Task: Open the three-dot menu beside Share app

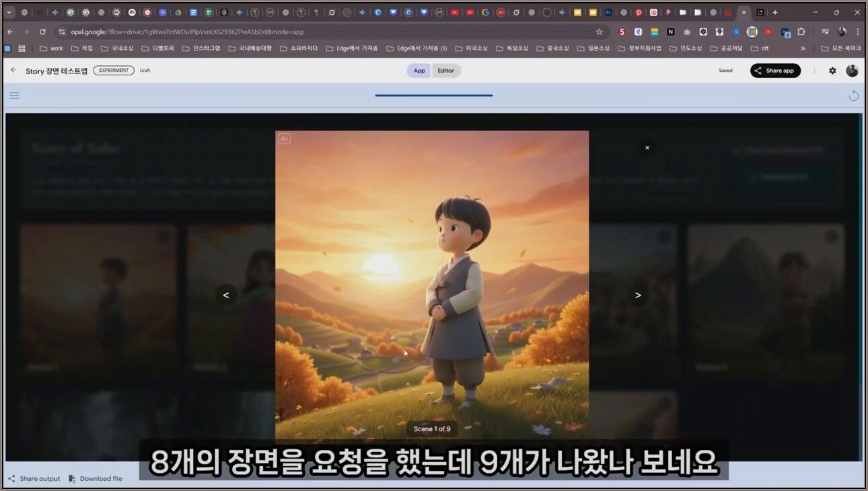Action: click(814, 71)
